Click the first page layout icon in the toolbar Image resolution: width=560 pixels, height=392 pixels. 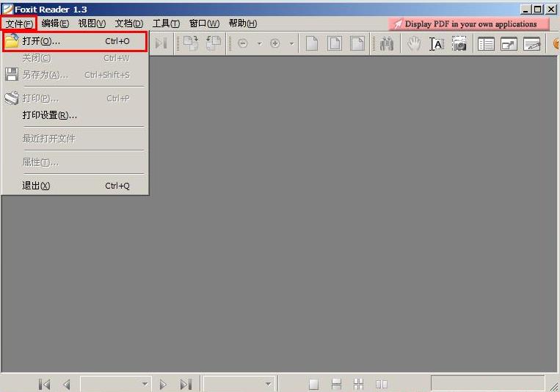tap(312, 43)
